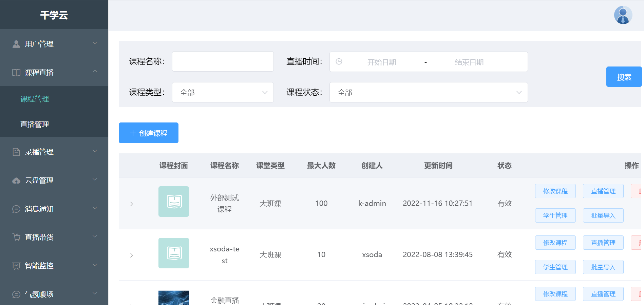644x305 pixels.
Task: Open 录播管理 sidebar menu
Action: pyautogui.click(x=54, y=152)
